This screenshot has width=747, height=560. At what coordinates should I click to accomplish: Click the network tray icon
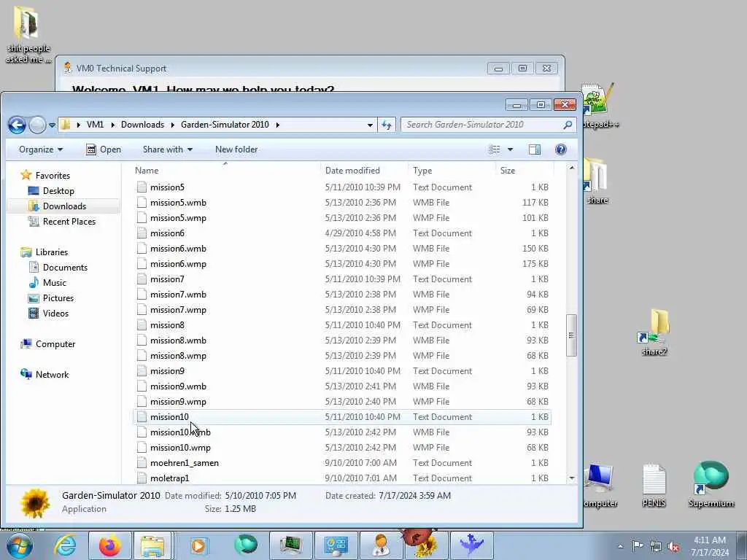click(656, 546)
